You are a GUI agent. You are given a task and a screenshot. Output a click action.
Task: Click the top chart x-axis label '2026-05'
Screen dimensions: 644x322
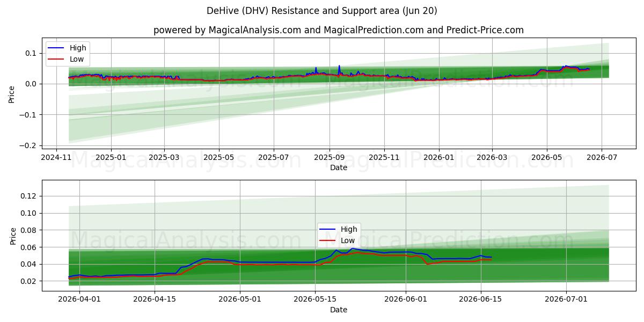[547, 158]
